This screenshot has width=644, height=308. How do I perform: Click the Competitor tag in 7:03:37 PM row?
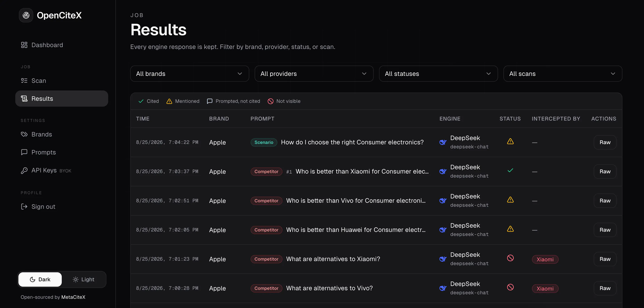point(266,172)
